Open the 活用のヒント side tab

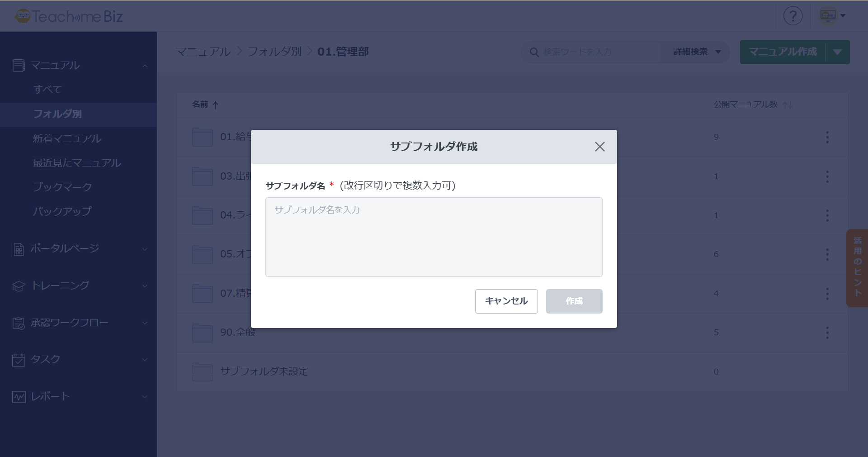(857, 268)
